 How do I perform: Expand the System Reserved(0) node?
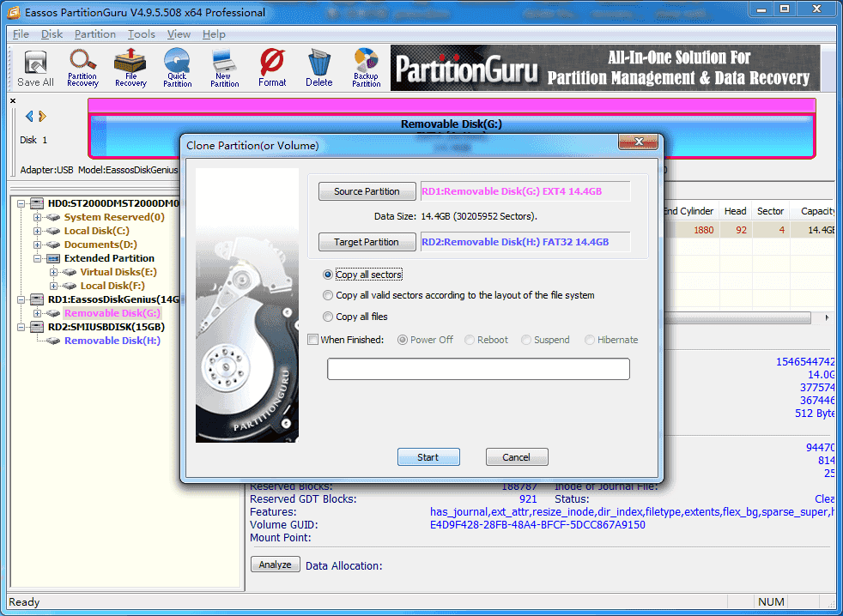tap(37, 217)
